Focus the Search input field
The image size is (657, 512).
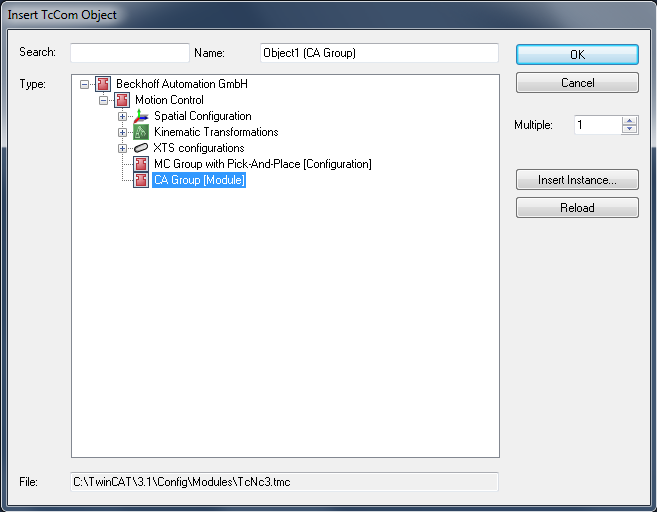pos(130,53)
